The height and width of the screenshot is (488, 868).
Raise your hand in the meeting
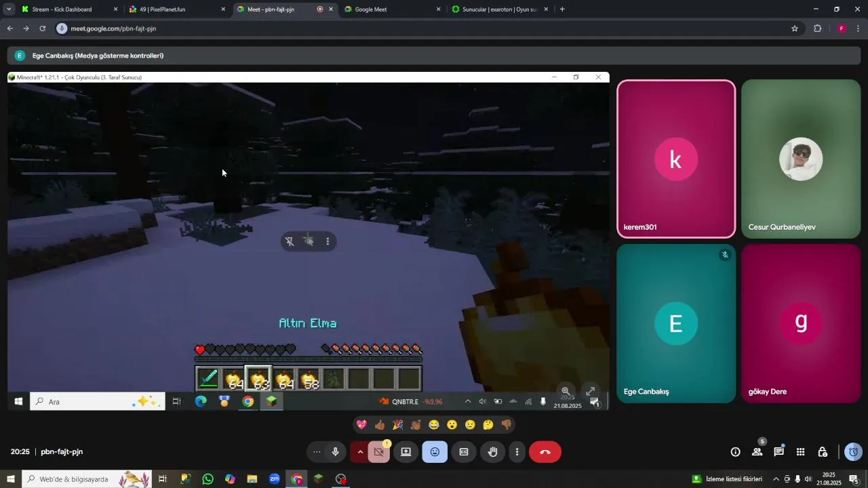[493, 452]
